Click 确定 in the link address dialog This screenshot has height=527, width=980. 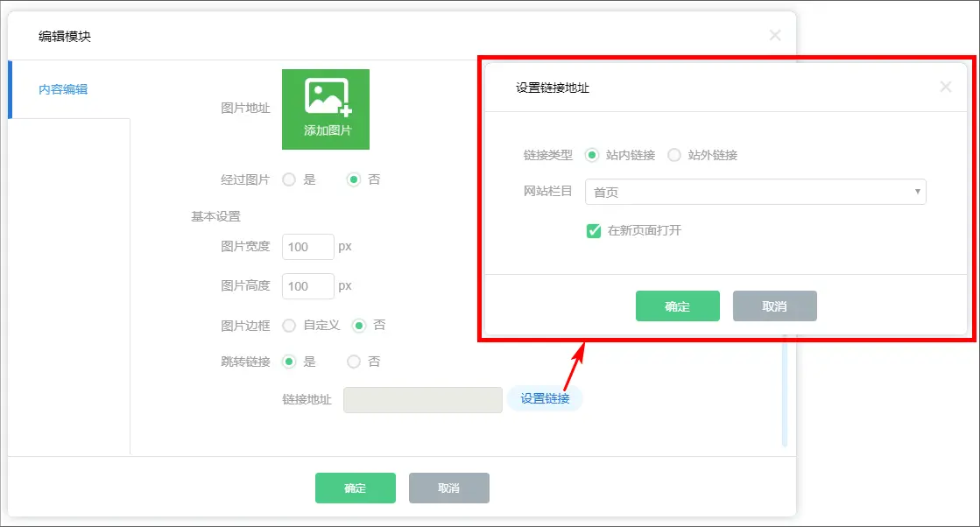click(677, 306)
